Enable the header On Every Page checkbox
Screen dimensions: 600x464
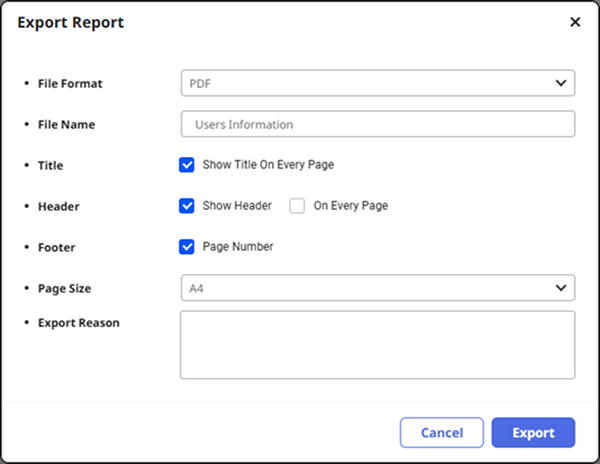pyautogui.click(x=297, y=206)
